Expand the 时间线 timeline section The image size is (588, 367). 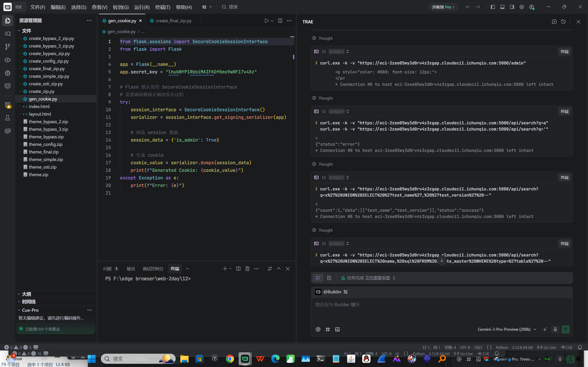[x=29, y=302]
